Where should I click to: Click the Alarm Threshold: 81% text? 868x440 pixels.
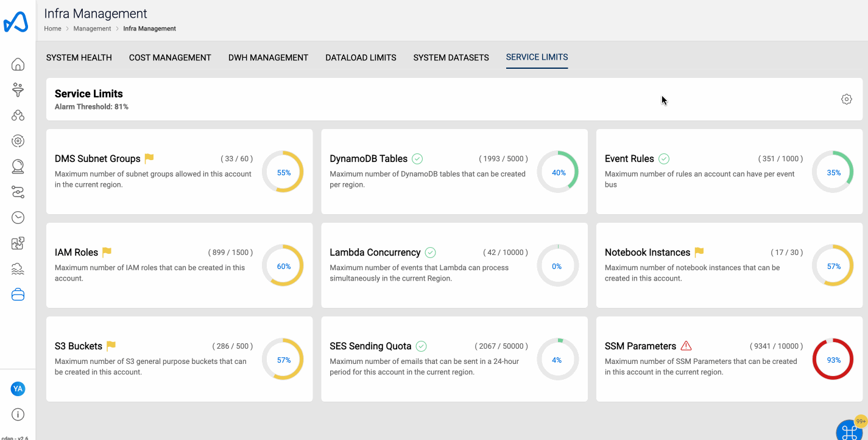(91, 107)
